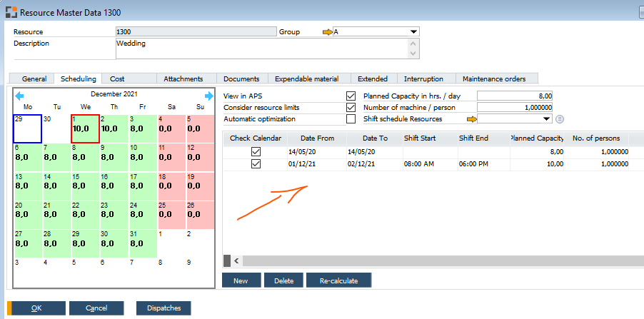Screen dimensions: 644x319
Task: Click the Planned Capacity in hrs. / day field
Action: coord(514,96)
